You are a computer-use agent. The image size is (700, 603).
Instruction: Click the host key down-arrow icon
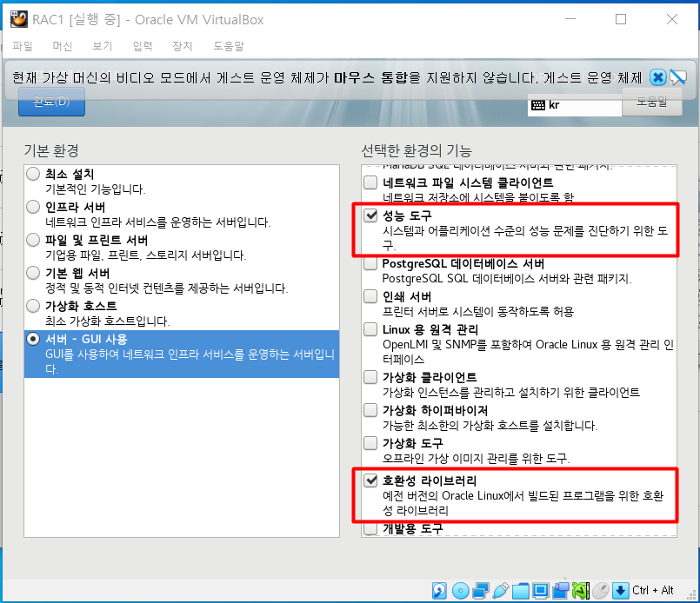(x=621, y=591)
